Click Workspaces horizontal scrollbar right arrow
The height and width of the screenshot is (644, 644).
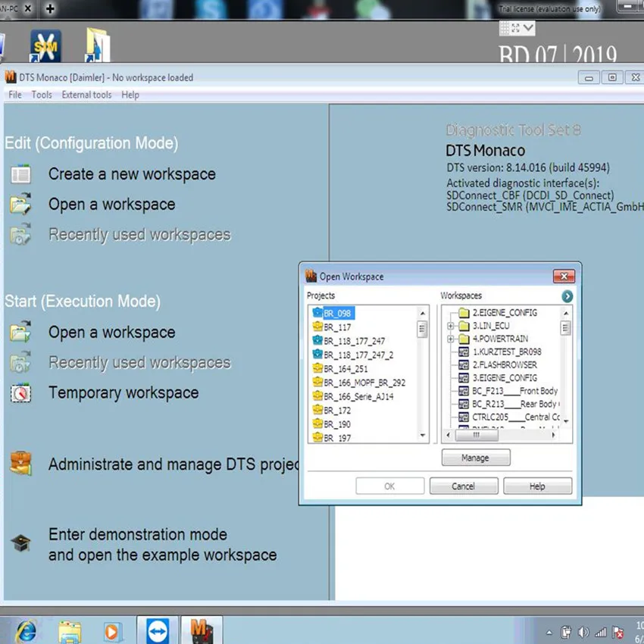[553, 435]
